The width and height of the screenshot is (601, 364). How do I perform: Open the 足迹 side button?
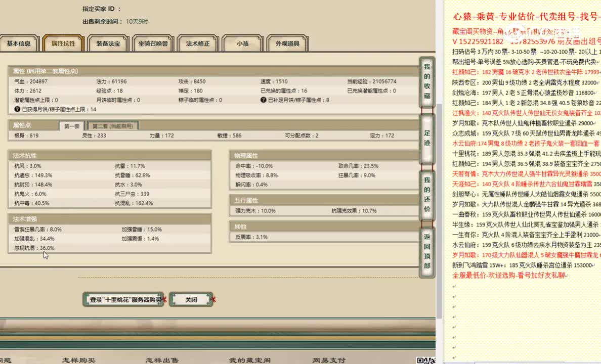tap(427, 138)
